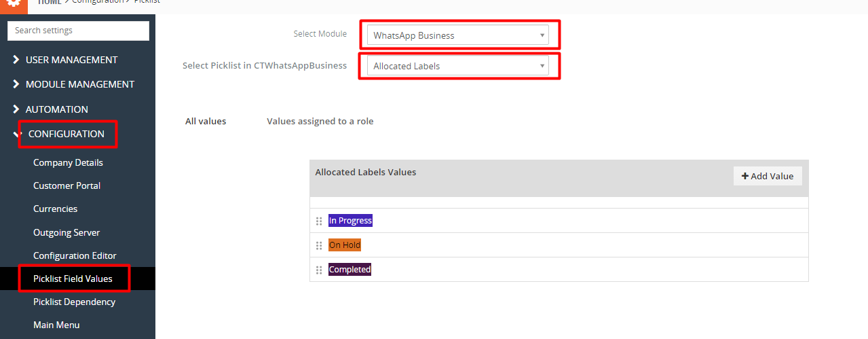The height and width of the screenshot is (339, 868).
Task: Go to Main Menu configuration
Action: point(56,325)
